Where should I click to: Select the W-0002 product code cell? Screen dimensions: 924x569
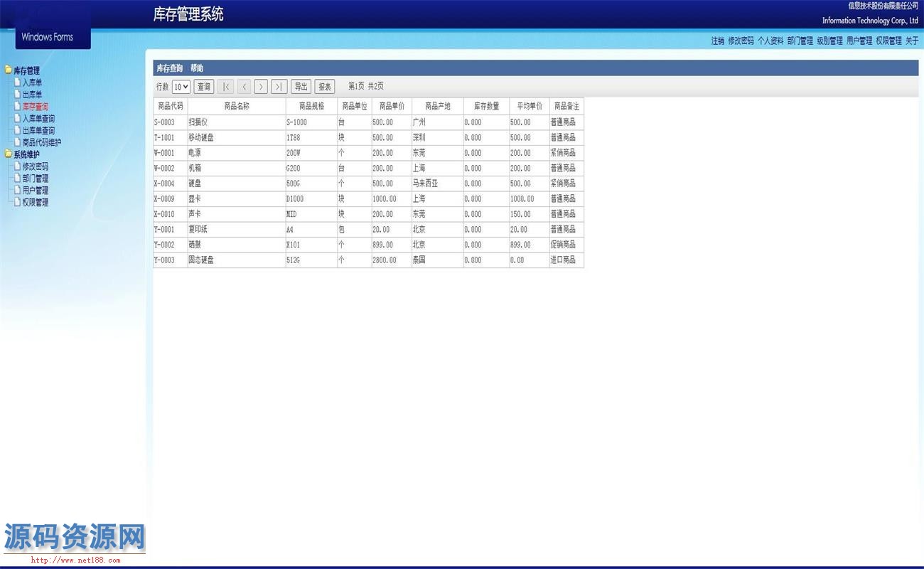pos(171,169)
